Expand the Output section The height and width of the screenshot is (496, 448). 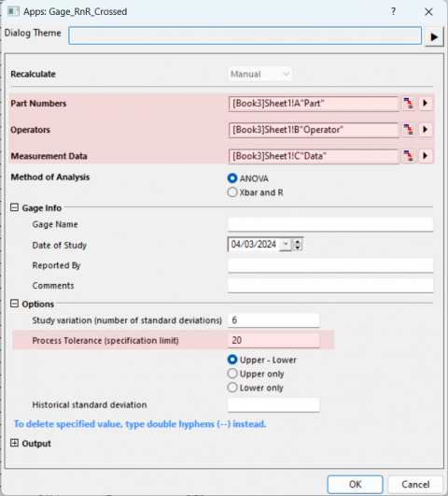(14, 443)
